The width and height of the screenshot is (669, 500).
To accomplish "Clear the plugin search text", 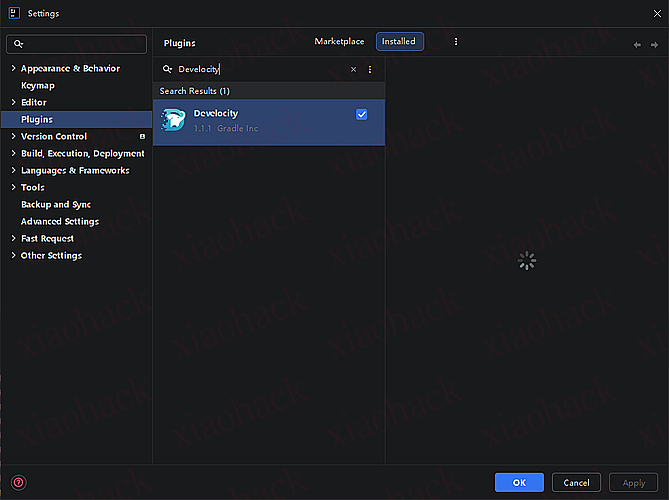I will 353,70.
